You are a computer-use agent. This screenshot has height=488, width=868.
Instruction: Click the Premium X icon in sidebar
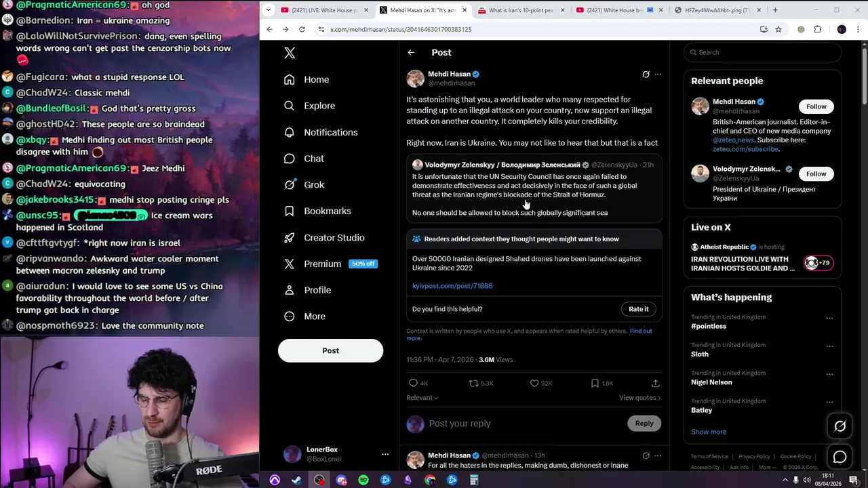pyautogui.click(x=290, y=264)
